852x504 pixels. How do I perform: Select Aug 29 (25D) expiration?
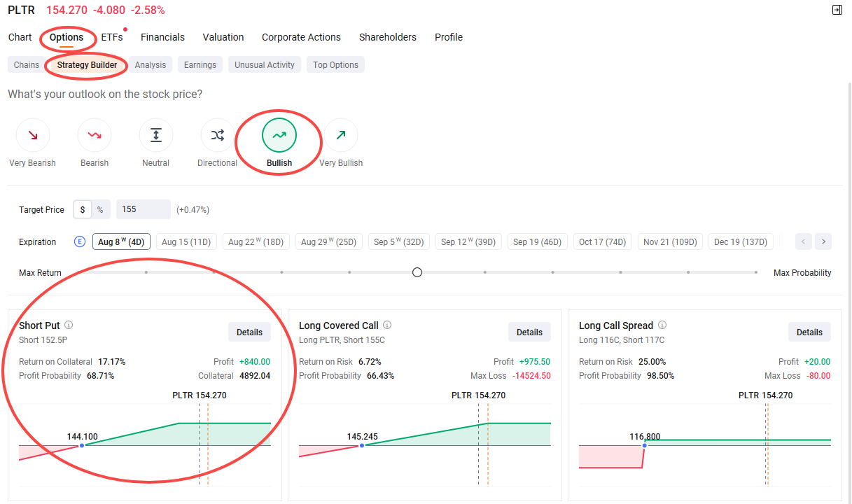[x=328, y=242]
